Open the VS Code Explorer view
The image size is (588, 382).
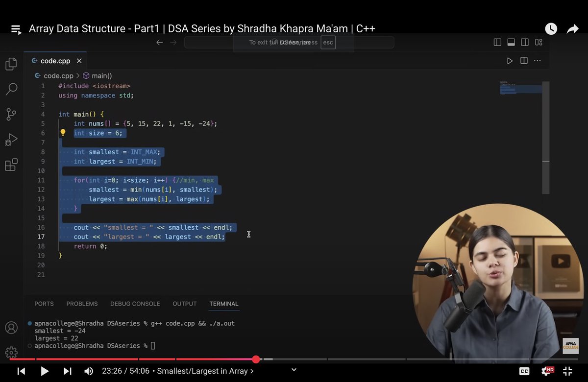coord(11,64)
